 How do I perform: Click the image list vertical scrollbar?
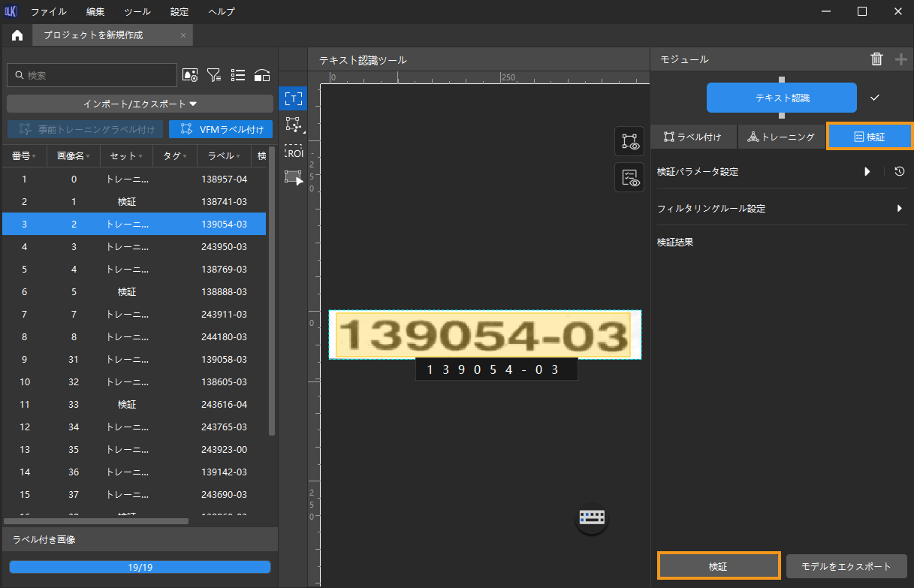coord(272,291)
